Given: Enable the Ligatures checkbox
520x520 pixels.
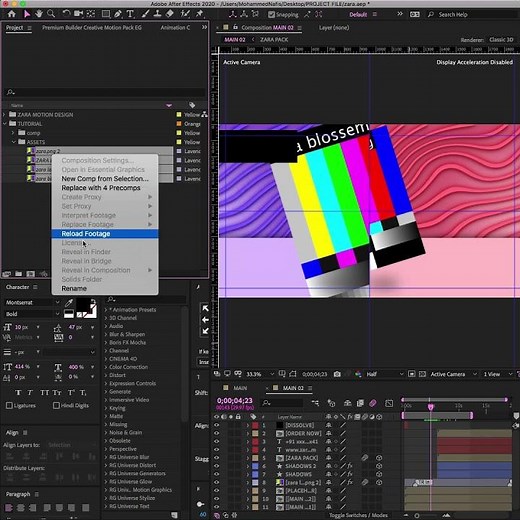Looking at the screenshot, I should click(x=9, y=405).
